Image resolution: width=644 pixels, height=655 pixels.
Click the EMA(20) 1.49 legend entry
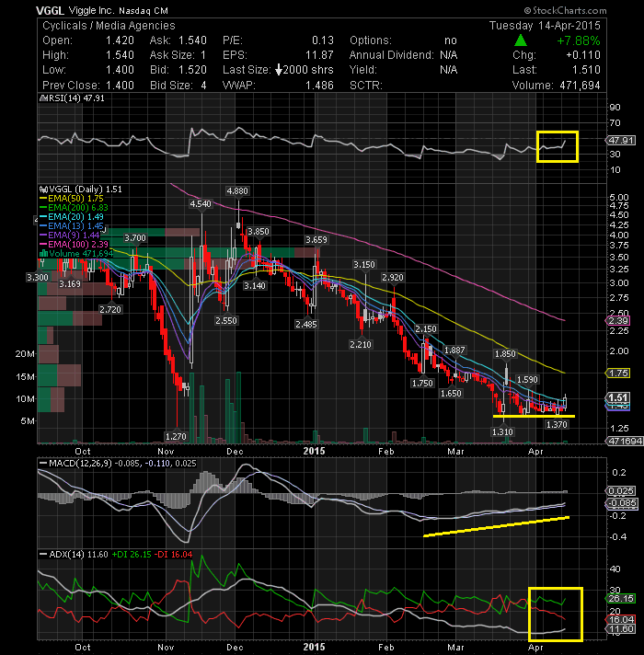pyautogui.click(x=75, y=217)
